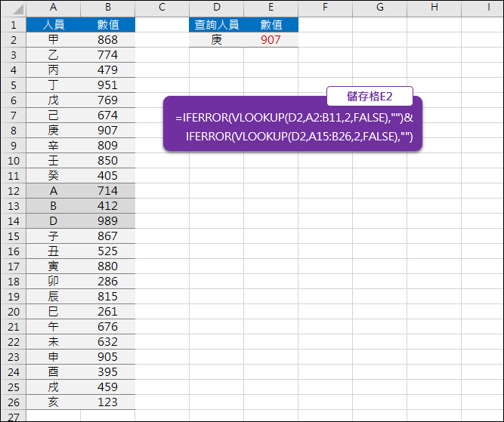Click cell with value 867
The width and height of the screenshot is (504, 422).
(x=108, y=236)
